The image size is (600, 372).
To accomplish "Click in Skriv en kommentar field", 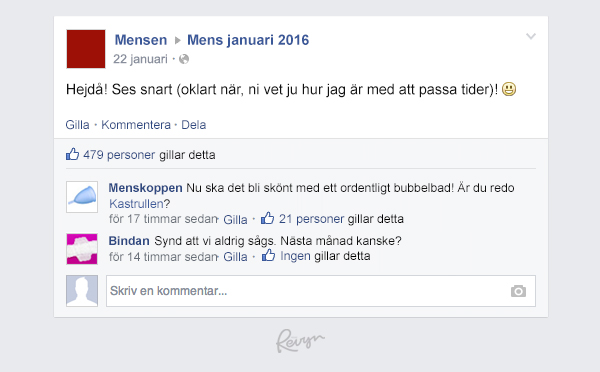I will [321, 291].
